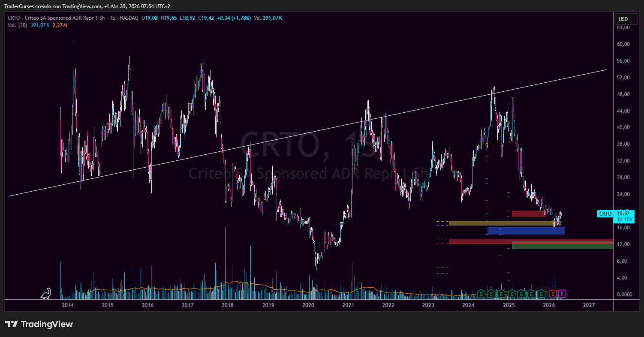The width and height of the screenshot is (644, 337).
Task: Click the change value +0,34 (+1,78%)
Action: pyautogui.click(x=234, y=18)
